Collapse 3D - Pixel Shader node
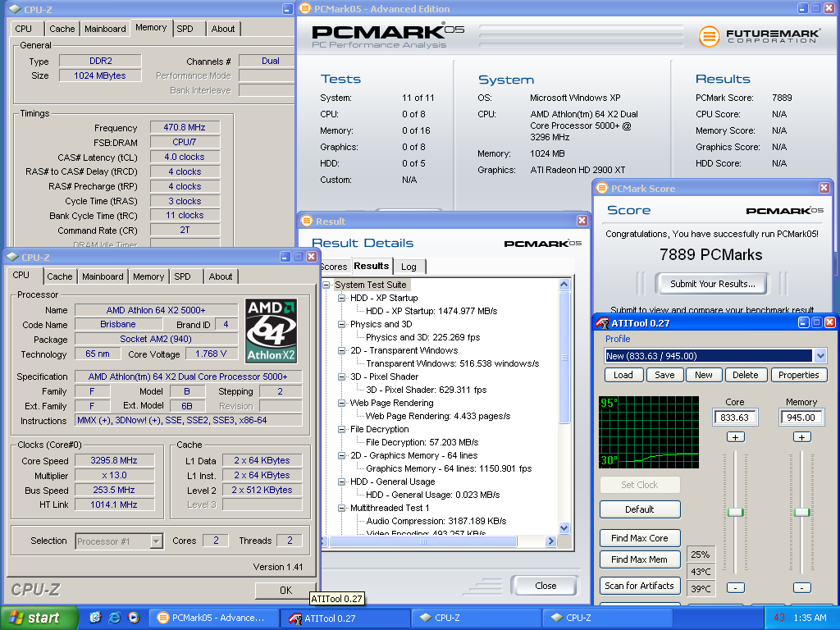Screen dimensions: 840x630 341,377
